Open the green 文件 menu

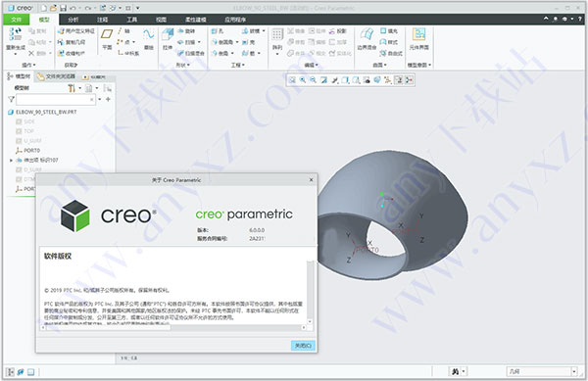[16, 20]
